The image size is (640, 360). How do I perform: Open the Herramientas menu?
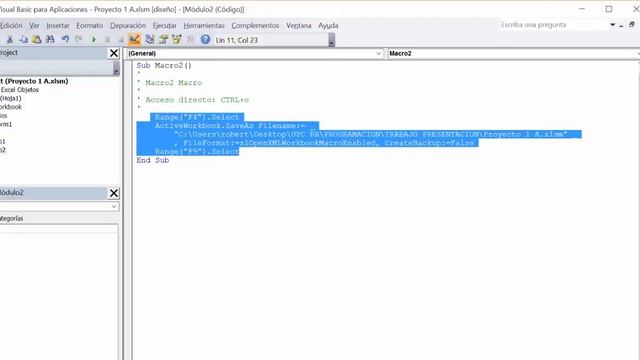pyautogui.click(x=204, y=25)
